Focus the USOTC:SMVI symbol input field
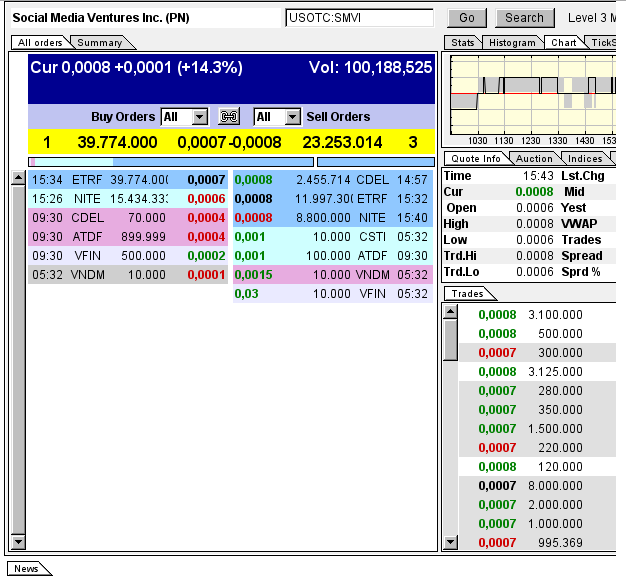 pyautogui.click(x=359, y=18)
